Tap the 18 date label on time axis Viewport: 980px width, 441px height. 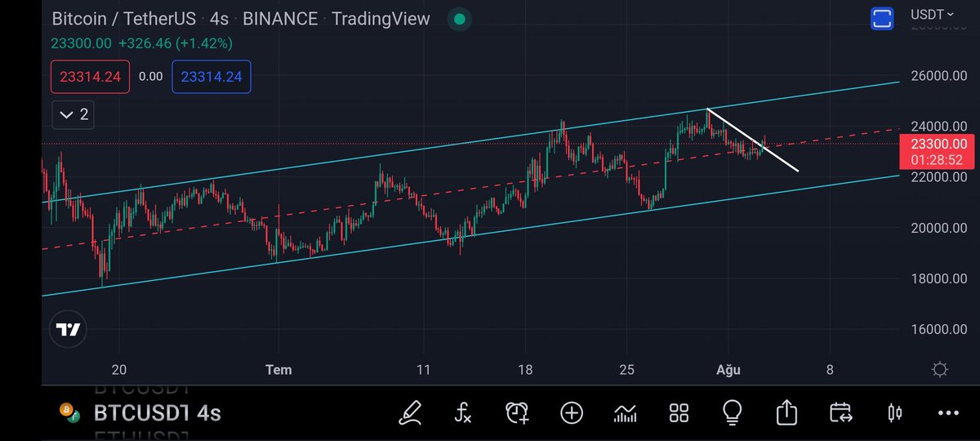[525, 370]
